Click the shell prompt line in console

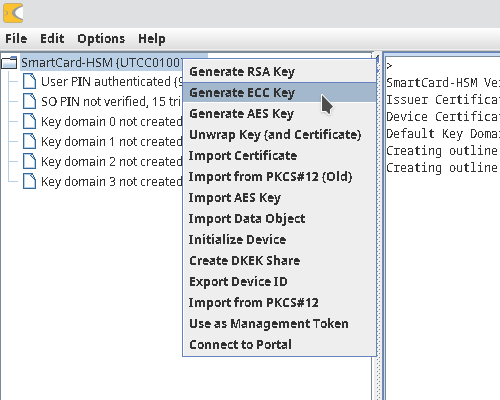click(389, 66)
